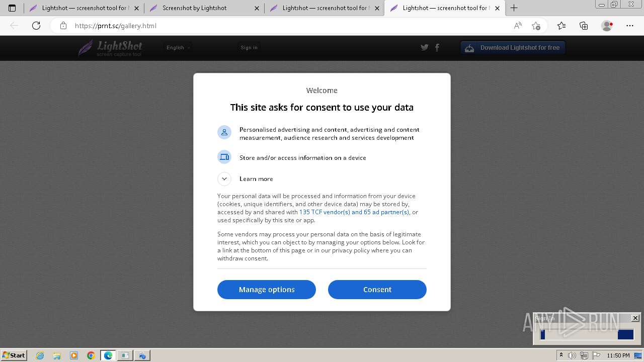Open media player taskbar icon
Image resolution: width=644 pixels, height=362 pixels.
pos(74,355)
